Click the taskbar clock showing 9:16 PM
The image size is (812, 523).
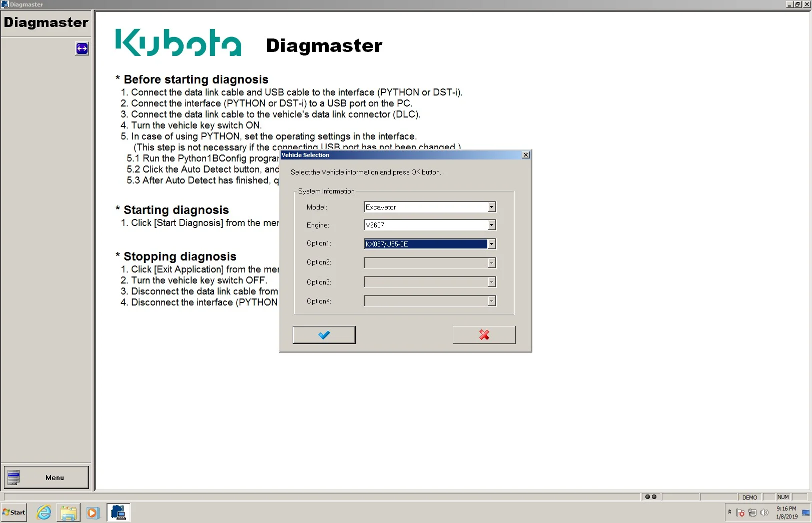pyautogui.click(x=786, y=512)
